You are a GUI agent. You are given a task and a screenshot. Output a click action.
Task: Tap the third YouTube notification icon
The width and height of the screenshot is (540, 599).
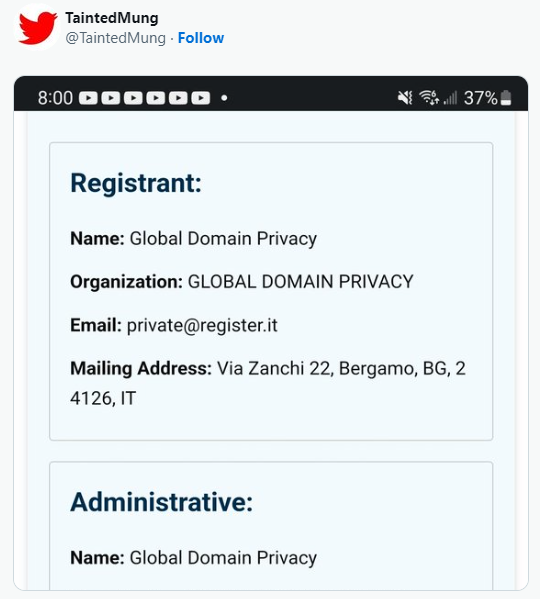pyautogui.click(x=133, y=98)
